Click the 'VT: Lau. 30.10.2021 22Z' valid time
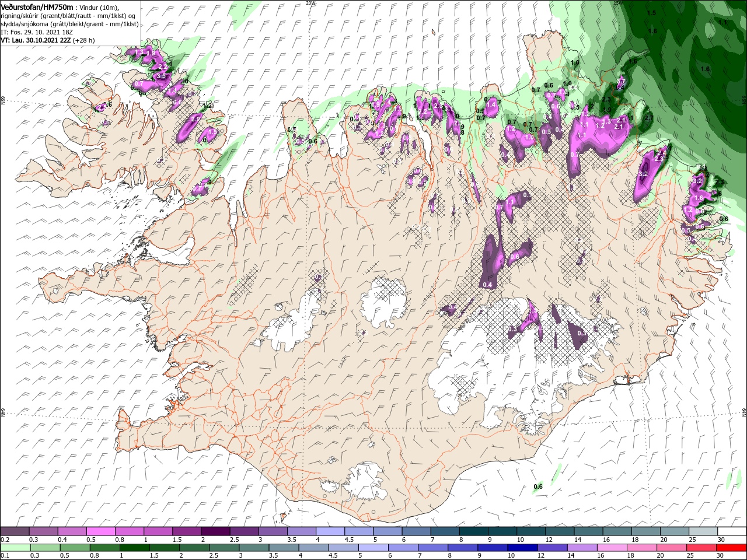This screenshot has height=560, width=747. point(36,40)
